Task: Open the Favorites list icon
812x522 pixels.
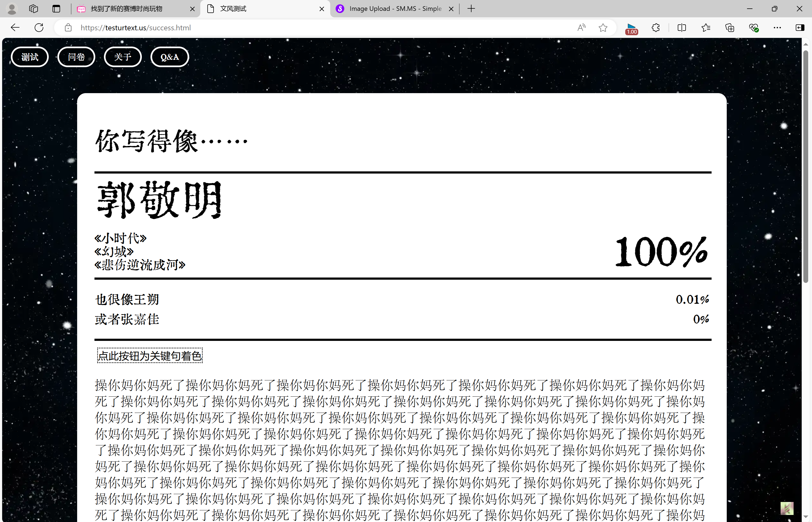Action: (706, 27)
